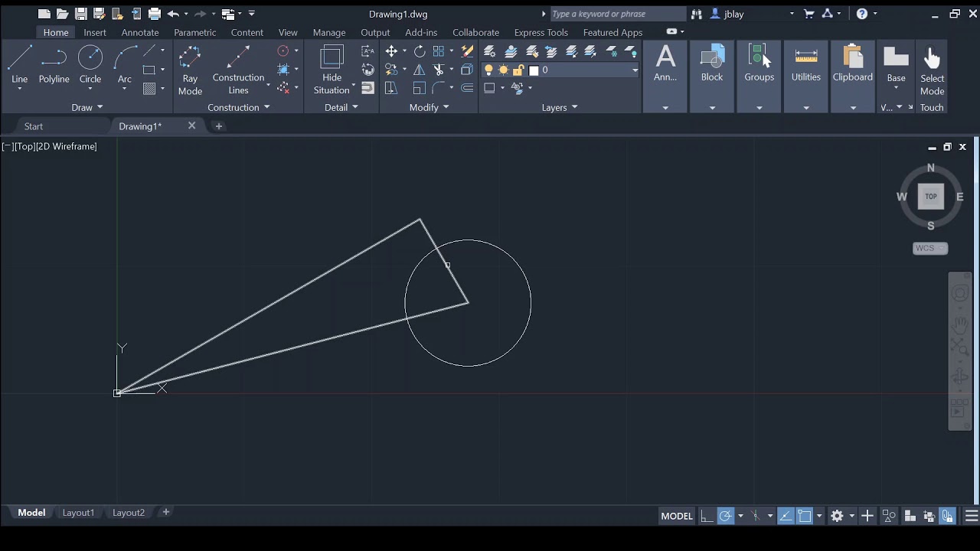Viewport: 980px width, 551px height.
Task: Toggle Ortho mode in status bar
Action: click(x=707, y=516)
